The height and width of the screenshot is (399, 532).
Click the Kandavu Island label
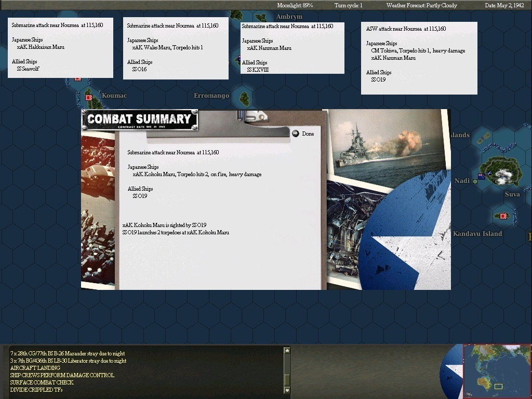click(477, 233)
